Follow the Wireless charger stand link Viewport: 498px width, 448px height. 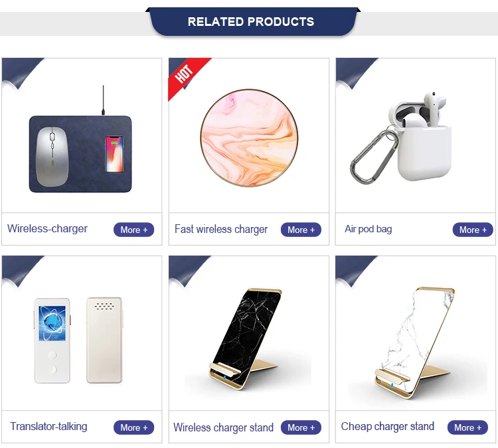(223, 427)
